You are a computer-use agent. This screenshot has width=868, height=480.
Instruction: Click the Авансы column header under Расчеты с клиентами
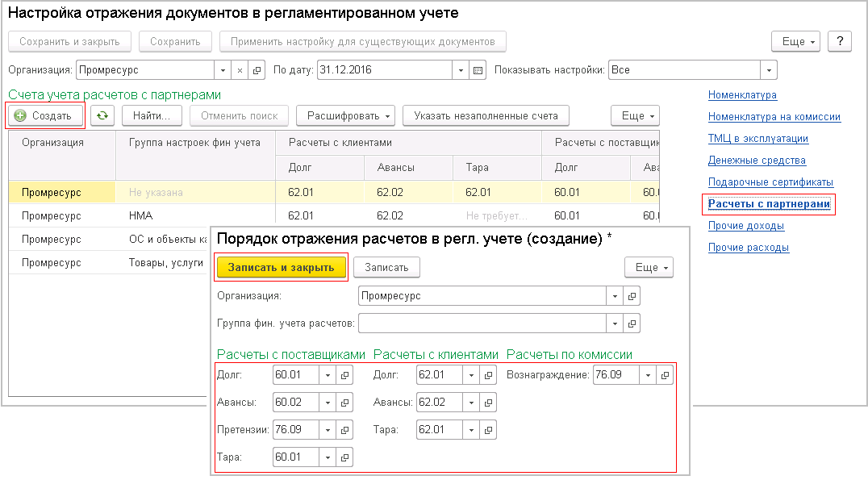408,167
